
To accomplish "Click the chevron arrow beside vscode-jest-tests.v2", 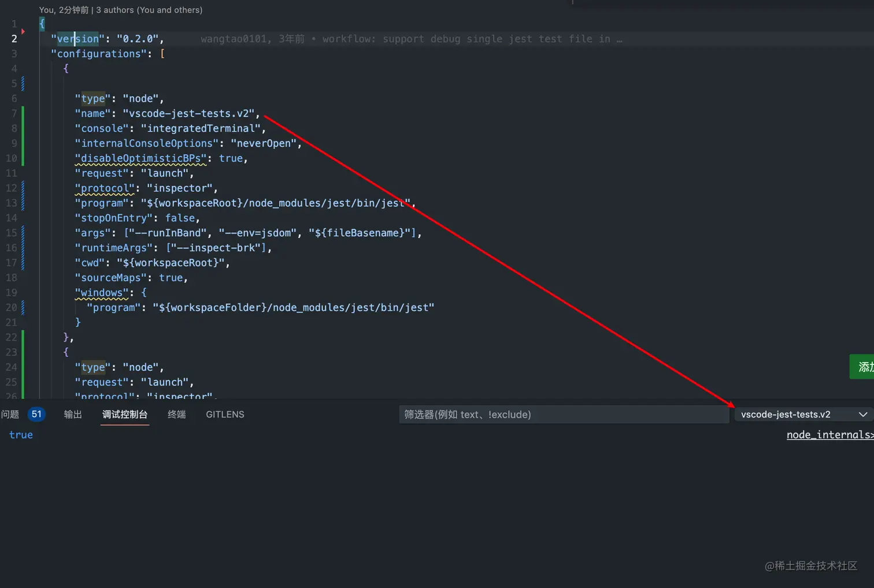I will [x=863, y=414].
